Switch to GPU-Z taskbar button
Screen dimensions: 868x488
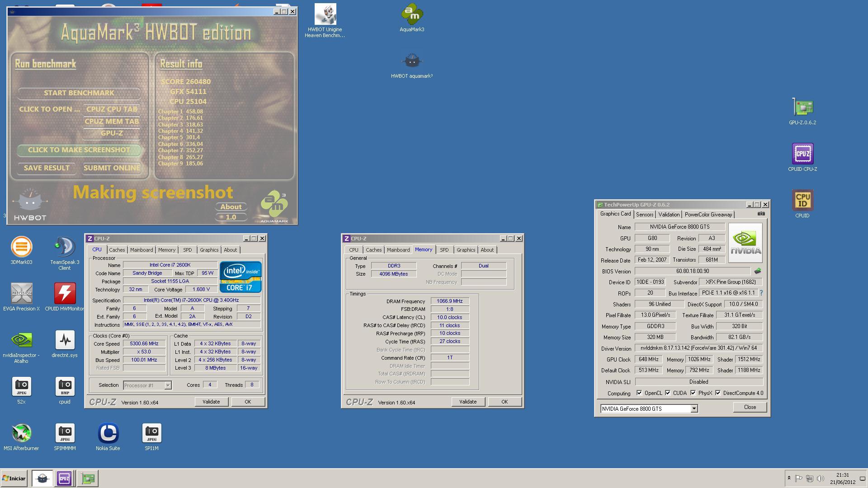pyautogui.click(x=88, y=479)
